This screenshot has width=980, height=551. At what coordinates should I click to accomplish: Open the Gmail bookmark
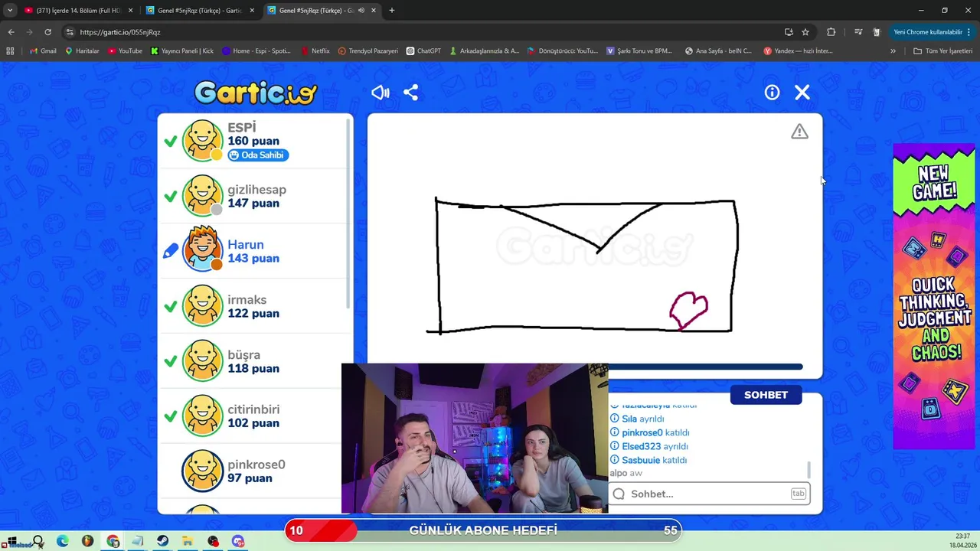[43, 51]
